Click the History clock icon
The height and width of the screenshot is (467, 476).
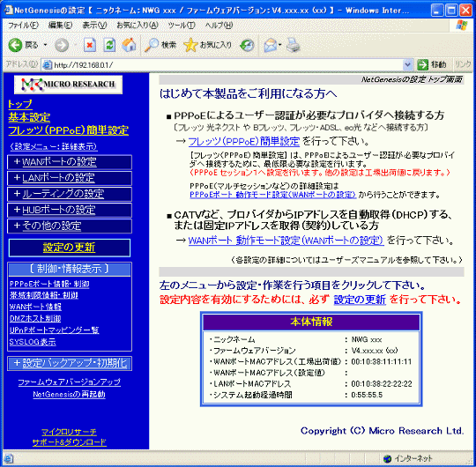click(247, 45)
